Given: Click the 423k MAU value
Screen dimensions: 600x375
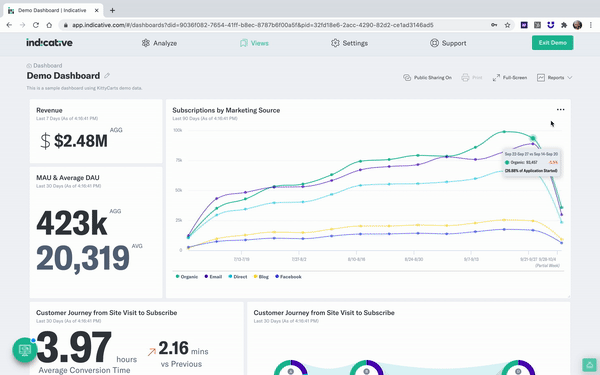Looking at the screenshot, I should coord(72,223).
